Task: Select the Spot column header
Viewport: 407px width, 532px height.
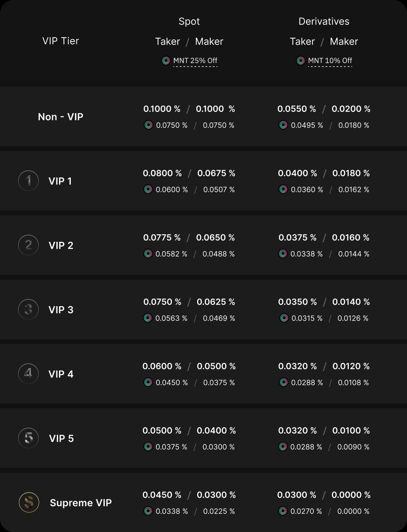Action: click(x=189, y=22)
